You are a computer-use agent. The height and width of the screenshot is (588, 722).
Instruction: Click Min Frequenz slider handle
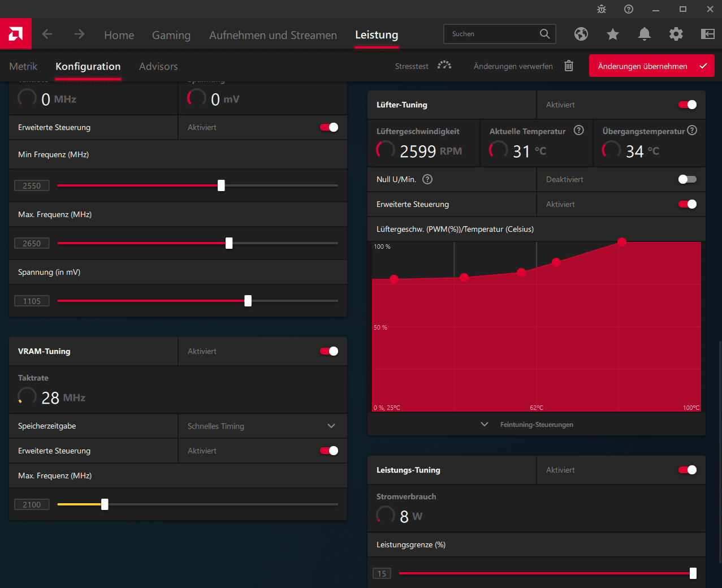pyautogui.click(x=221, y=185)
